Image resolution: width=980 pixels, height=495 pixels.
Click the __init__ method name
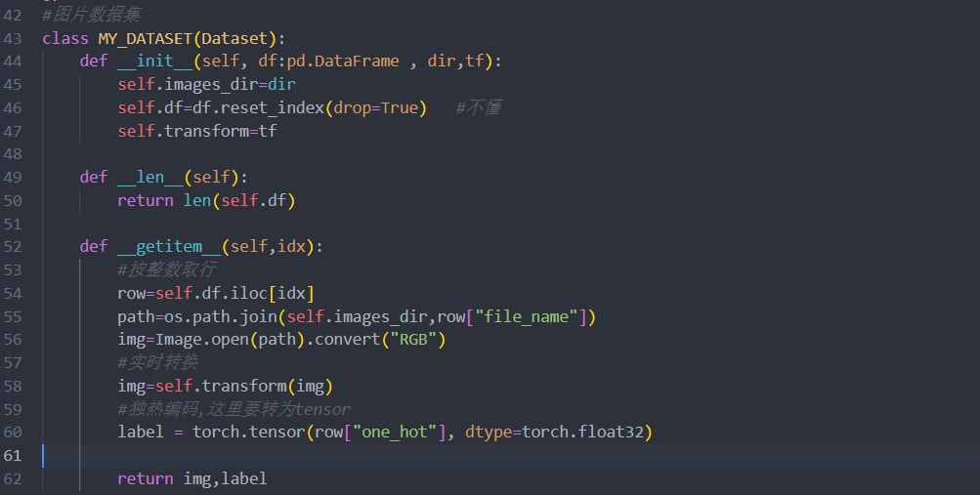click(155, 62)
